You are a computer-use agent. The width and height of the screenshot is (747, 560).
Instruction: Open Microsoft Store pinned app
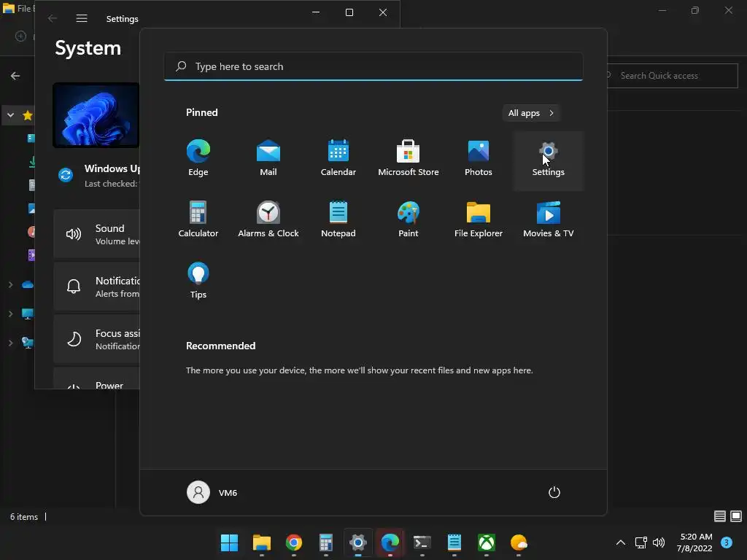point(409,158)
